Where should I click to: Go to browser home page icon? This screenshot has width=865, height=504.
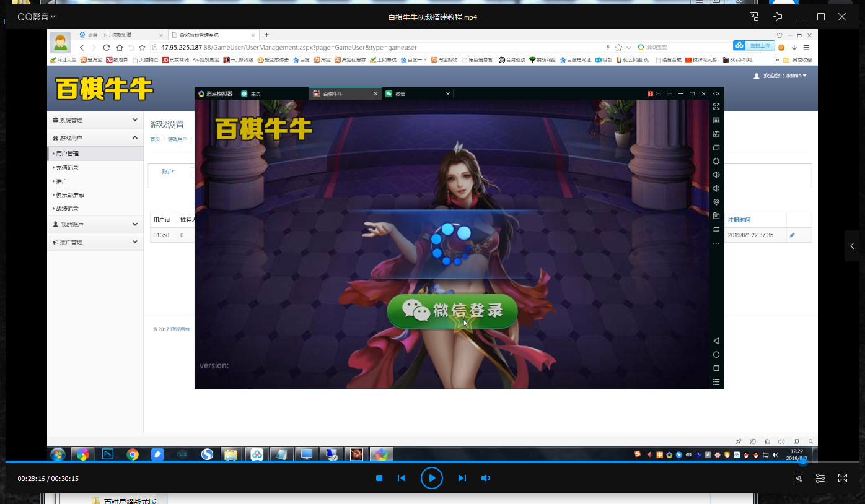120,47
